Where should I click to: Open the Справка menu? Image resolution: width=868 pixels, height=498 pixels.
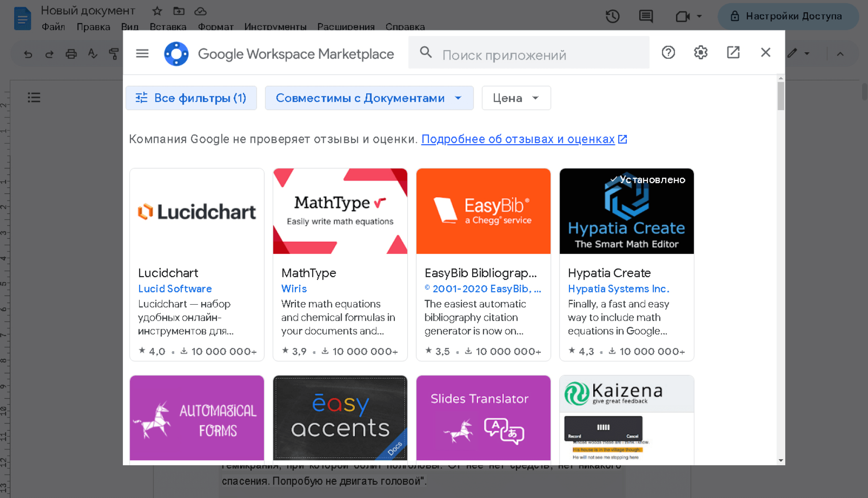405,27
